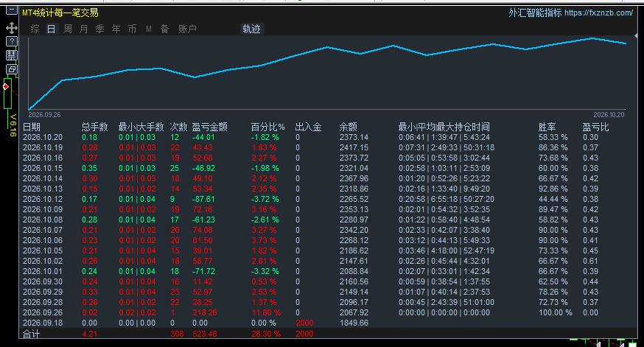The height and width of the screenshot is (347, 644).
Task: Click the balance value 2373.14
Action: pyautogui.click(x=354, y=137)
